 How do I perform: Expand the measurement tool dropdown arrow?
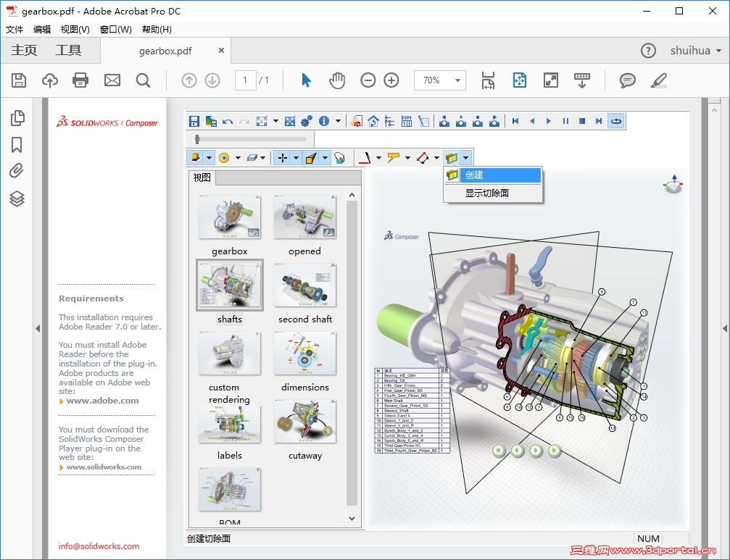[436, 158]
